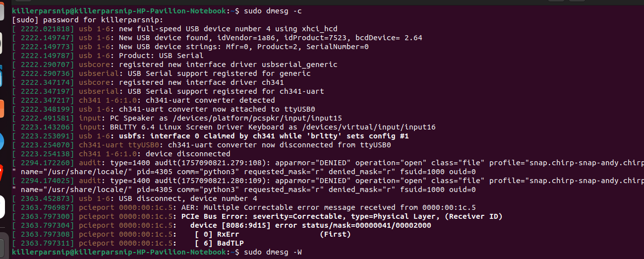The image size is (644, 259).
Task: Click the partially visible orange dock icon
Action: (1, 108)
